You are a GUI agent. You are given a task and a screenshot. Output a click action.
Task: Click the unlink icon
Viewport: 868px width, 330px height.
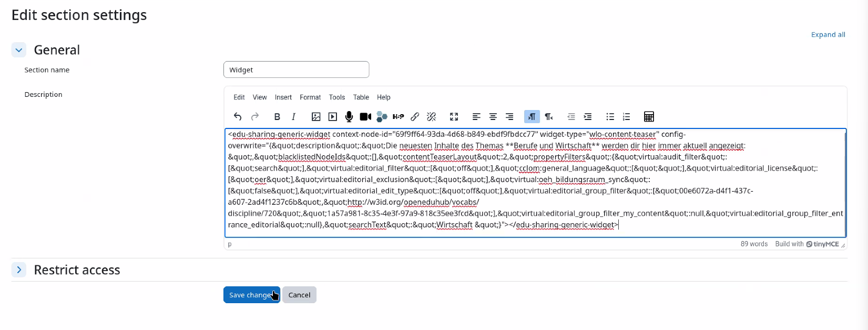point(432,117)
